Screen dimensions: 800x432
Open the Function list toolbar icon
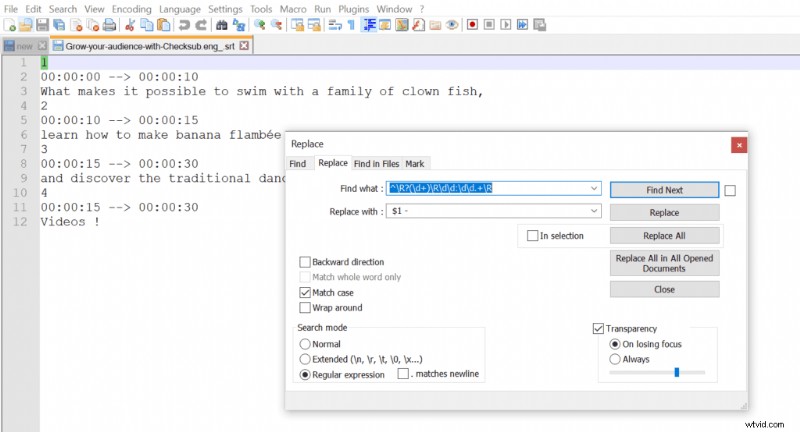click(418, 24)
